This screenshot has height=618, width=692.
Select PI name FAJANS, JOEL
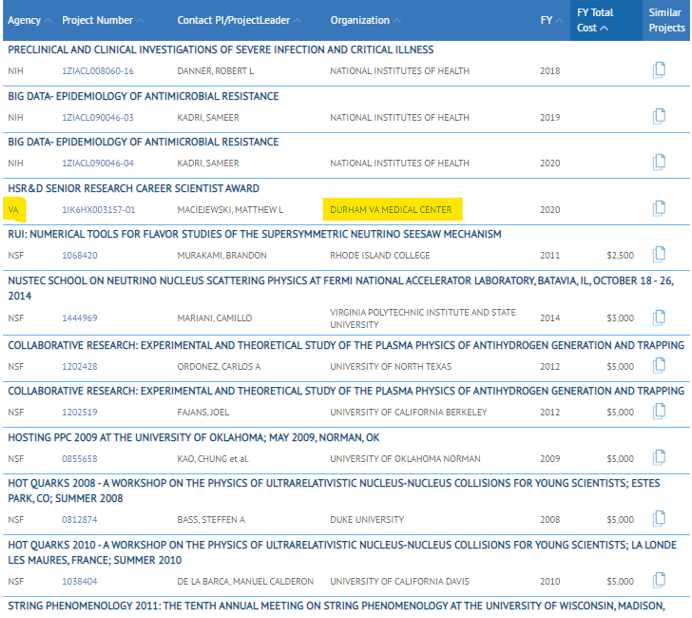(x=203, y=412)
